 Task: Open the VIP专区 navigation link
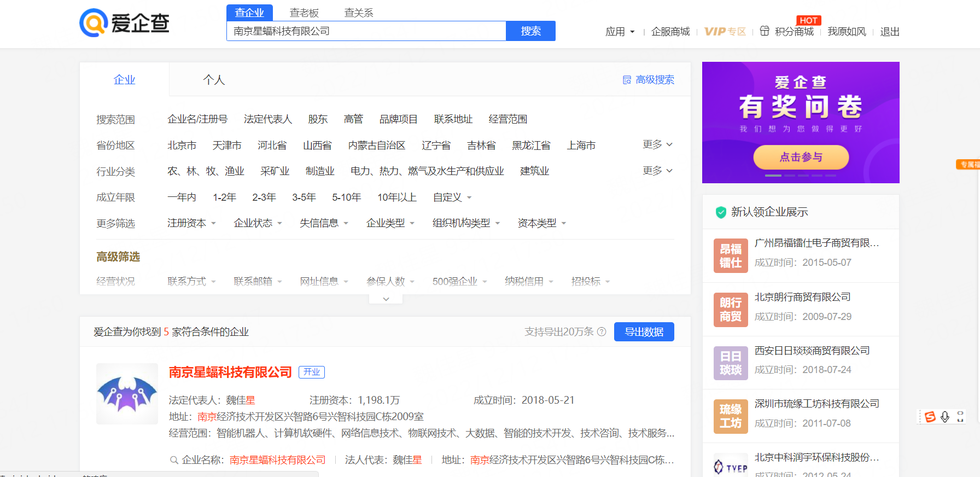pos(725,32)
